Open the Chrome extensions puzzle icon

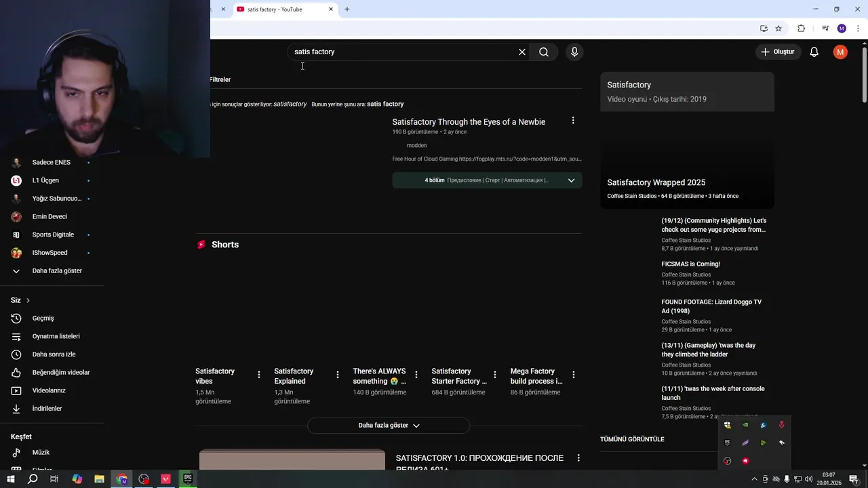(801, 28)
